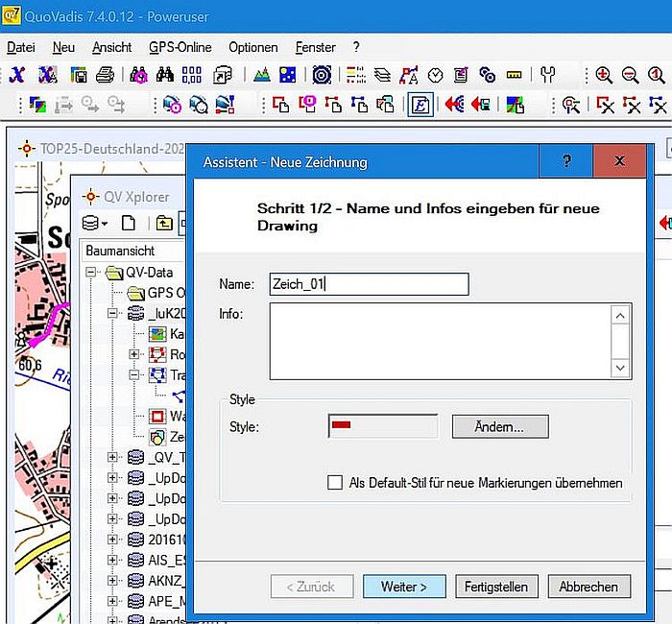Open the Datei menu

(x=21, y=47)
